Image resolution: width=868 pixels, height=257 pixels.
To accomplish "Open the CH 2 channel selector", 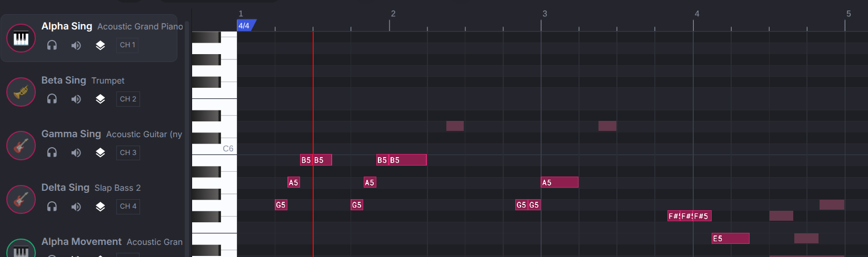I will click(x=128, y=99).
